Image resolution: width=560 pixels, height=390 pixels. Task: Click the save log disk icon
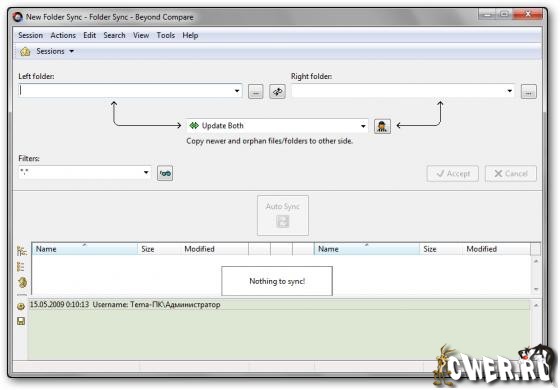(21, 321)
